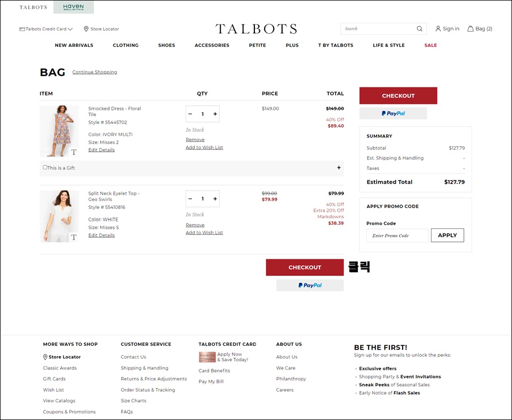
Task: Open Gift Cards footer link
Action: [x=54, y=379]
